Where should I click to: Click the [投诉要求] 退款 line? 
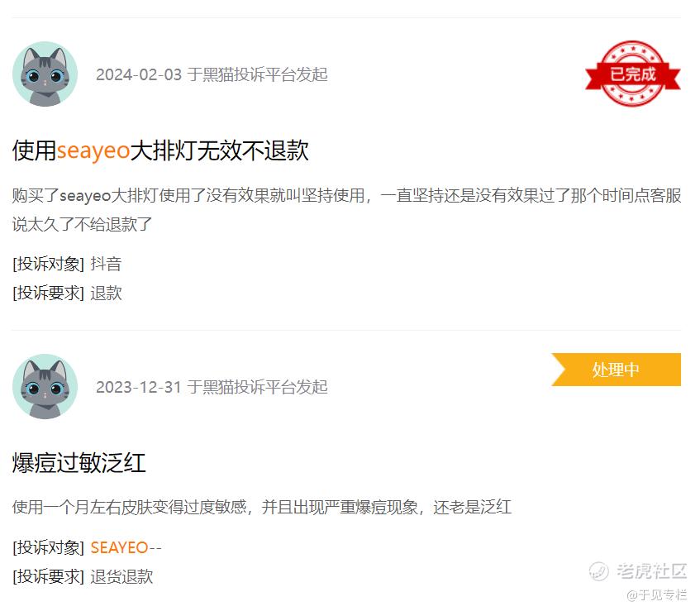point(67,293)
